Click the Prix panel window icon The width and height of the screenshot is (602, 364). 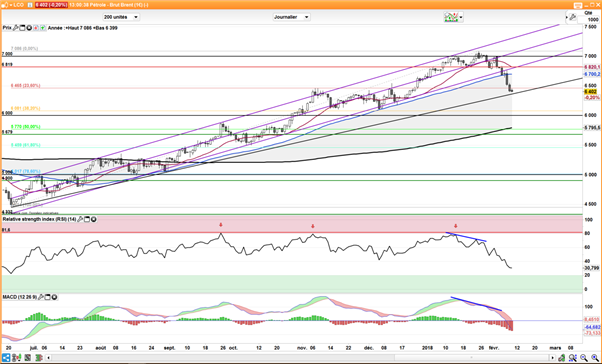(x=22, y=28)
